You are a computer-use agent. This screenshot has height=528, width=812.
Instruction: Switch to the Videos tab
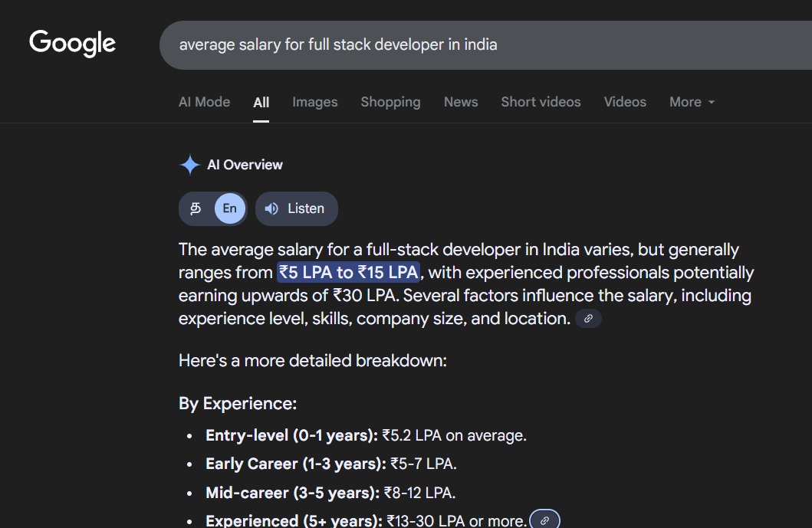[x=625, y=102]
